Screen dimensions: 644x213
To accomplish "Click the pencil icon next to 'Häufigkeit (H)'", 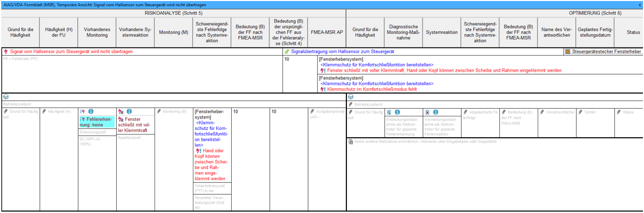I will pyautogui.click(x=45, y=112).
